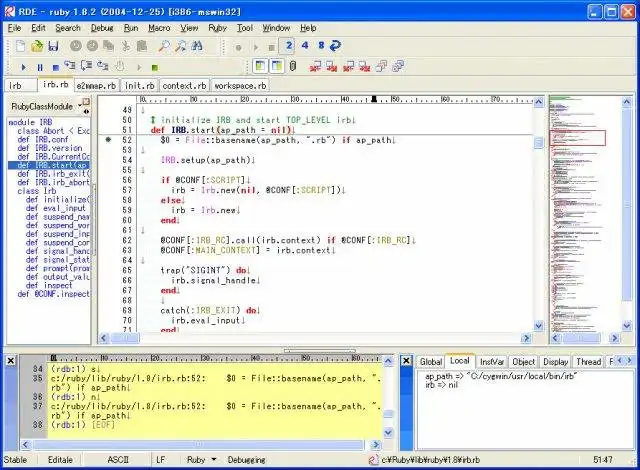Click the ASCII encoding status field

[118, 460]
